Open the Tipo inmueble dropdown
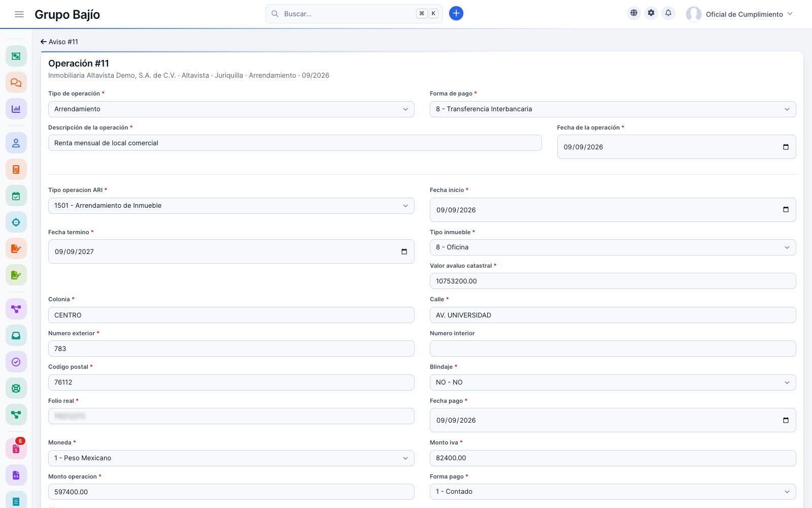Screen dimensions: 812x508 coord(613,247)
